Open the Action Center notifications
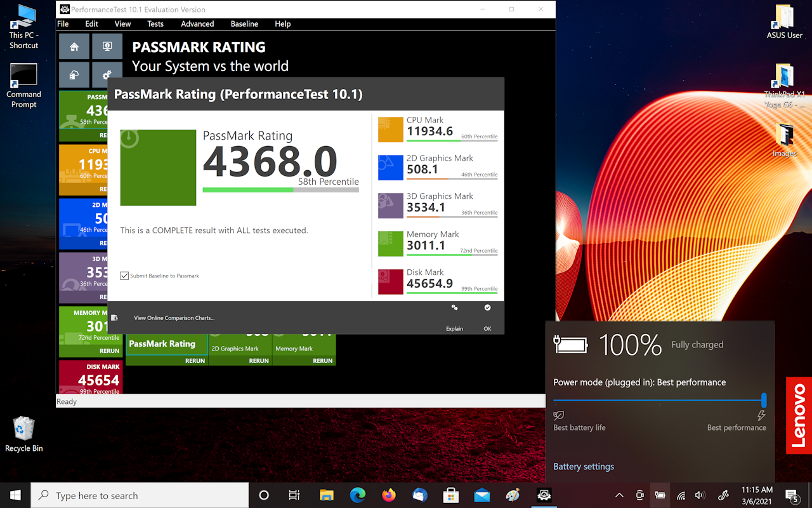812x508 pixels. pos(792,495)
